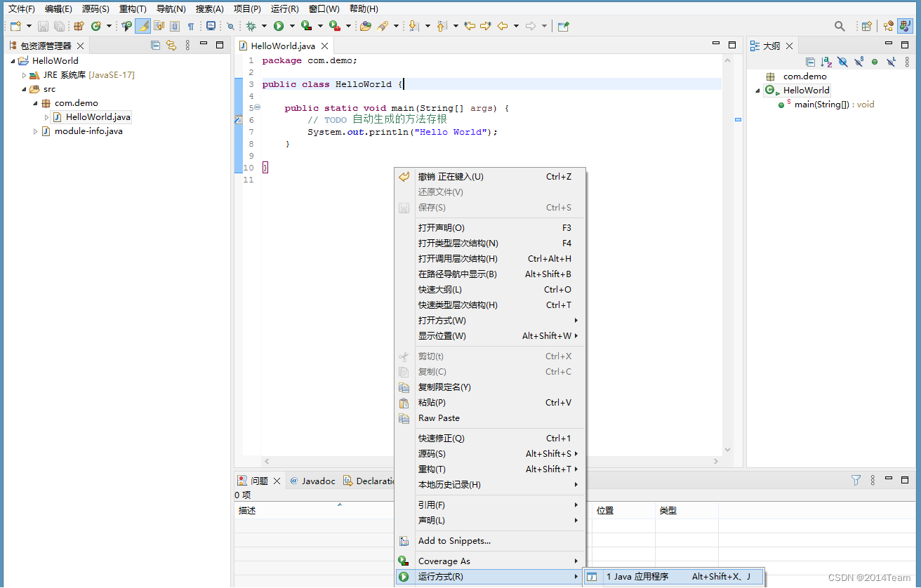The image size is (921, 588).
Task: Toggle Link with Editor in Package Explorer
Action: click(171, 46)
